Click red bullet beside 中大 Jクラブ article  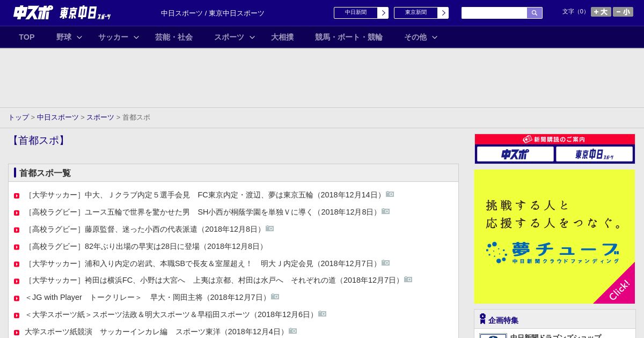coord(17,196)
